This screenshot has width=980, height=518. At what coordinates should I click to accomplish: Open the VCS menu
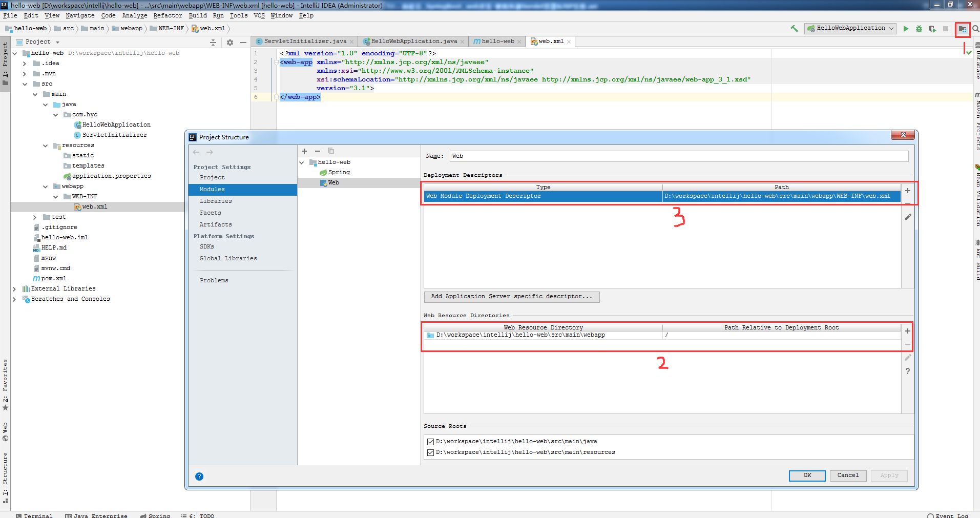click(259, 16)
